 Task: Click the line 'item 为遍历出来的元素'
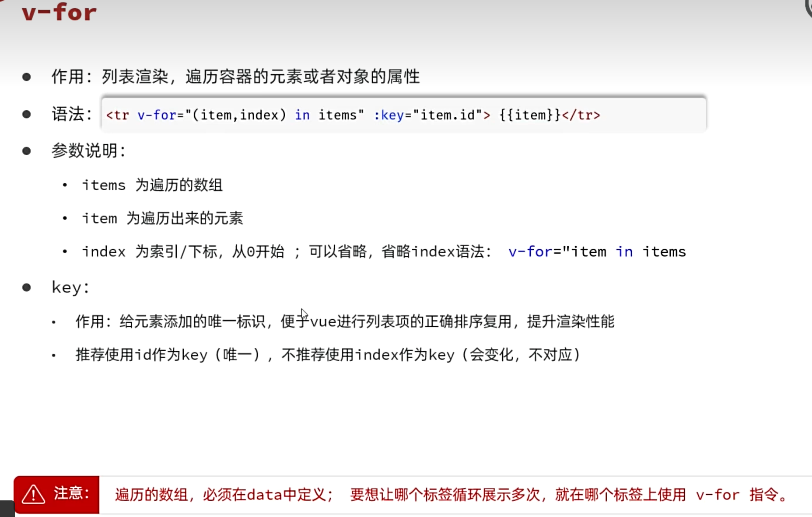[x=162, y=218]
